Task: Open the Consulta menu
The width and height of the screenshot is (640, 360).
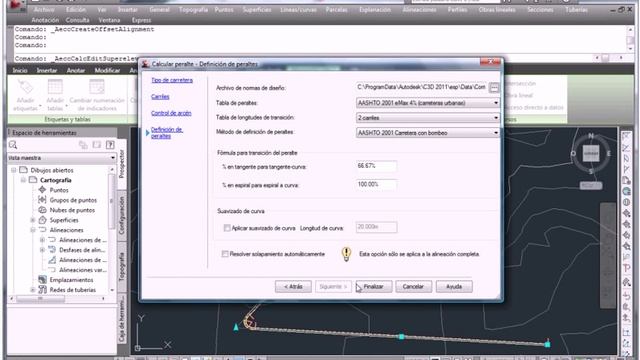Action: tap(77, 20)
